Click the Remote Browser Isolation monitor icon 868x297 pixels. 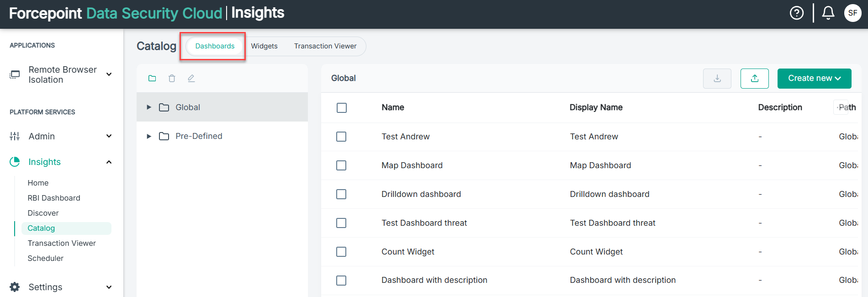click(15, 74)
